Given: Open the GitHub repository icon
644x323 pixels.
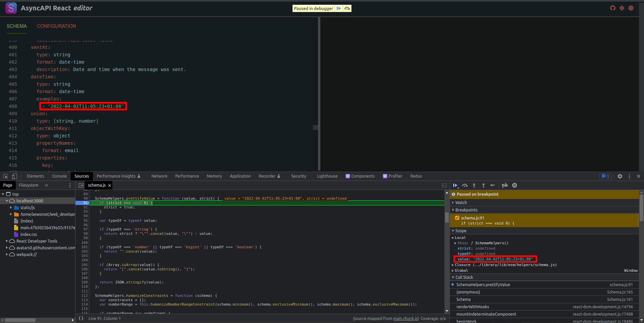Looking at the screenshot, I should (613, 8).
